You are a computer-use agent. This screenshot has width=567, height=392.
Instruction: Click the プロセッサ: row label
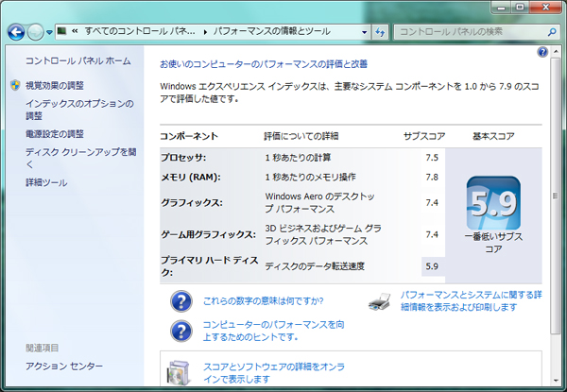coord(183,158)
